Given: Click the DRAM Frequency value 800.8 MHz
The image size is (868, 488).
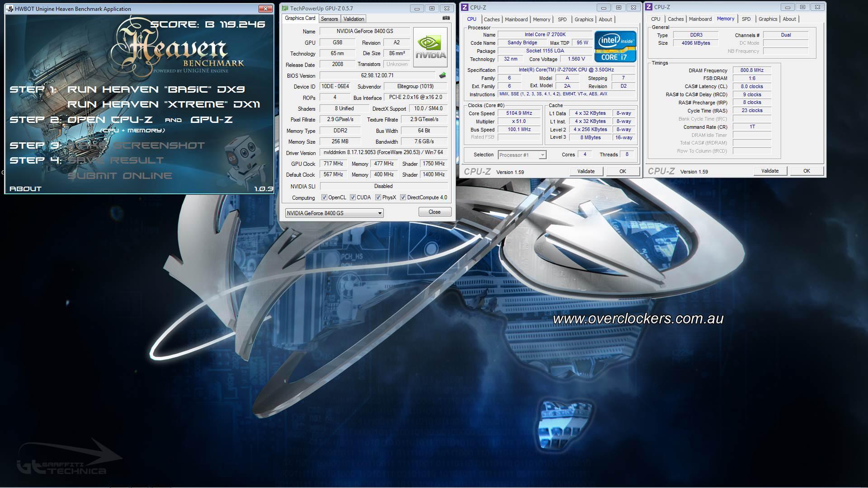Looking at the screenshot, I should click(x=752, y=70).
